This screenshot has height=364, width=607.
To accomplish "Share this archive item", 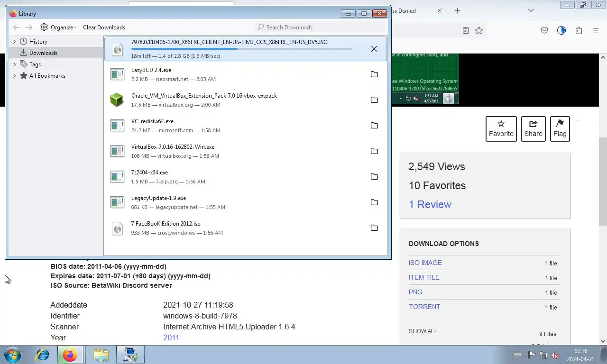I will pyautogui.click(x=533, y=129).
